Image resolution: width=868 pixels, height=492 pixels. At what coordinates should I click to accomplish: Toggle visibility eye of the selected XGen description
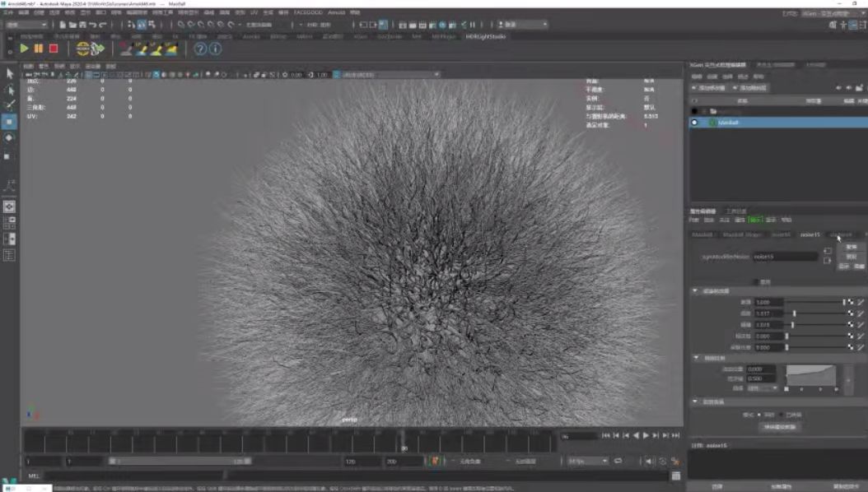(694, 122)
